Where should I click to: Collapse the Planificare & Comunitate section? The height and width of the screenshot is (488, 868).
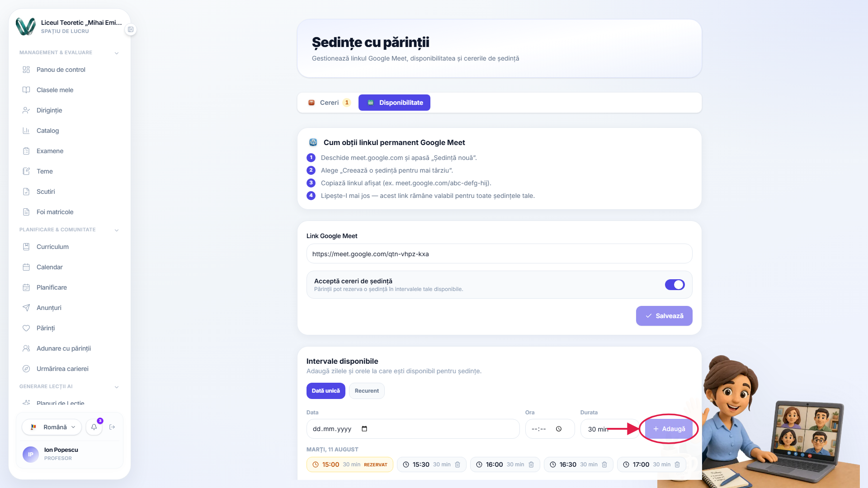(x=117, y=230)
